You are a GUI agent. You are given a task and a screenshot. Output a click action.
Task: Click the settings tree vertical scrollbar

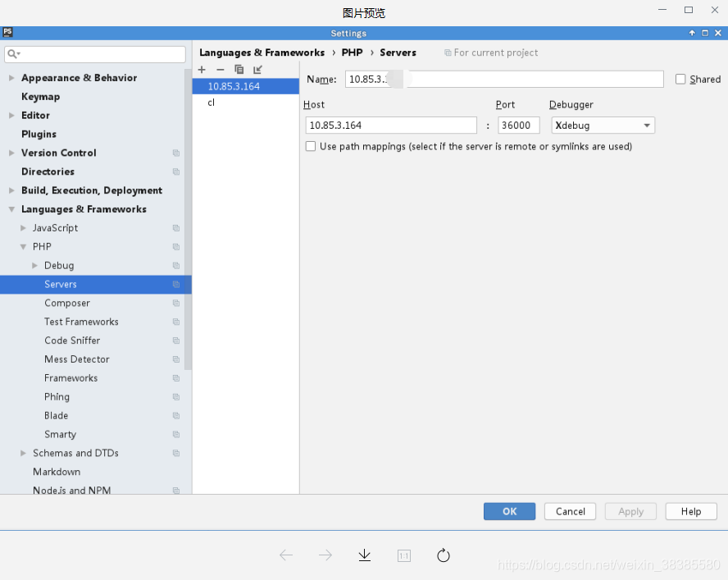click(x=188, y=218)
